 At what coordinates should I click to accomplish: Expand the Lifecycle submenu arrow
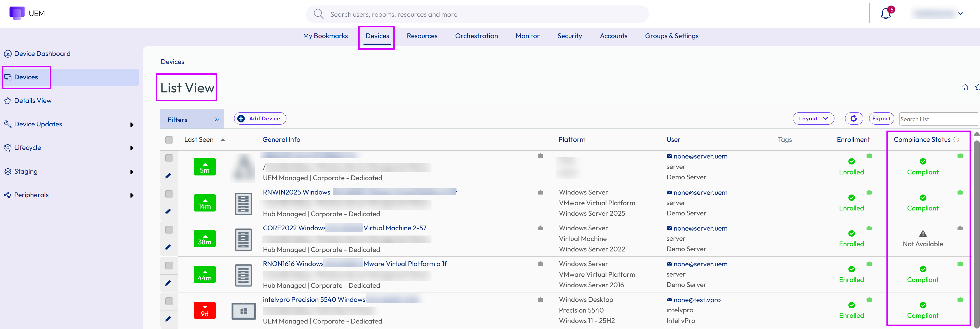(132, 148)
